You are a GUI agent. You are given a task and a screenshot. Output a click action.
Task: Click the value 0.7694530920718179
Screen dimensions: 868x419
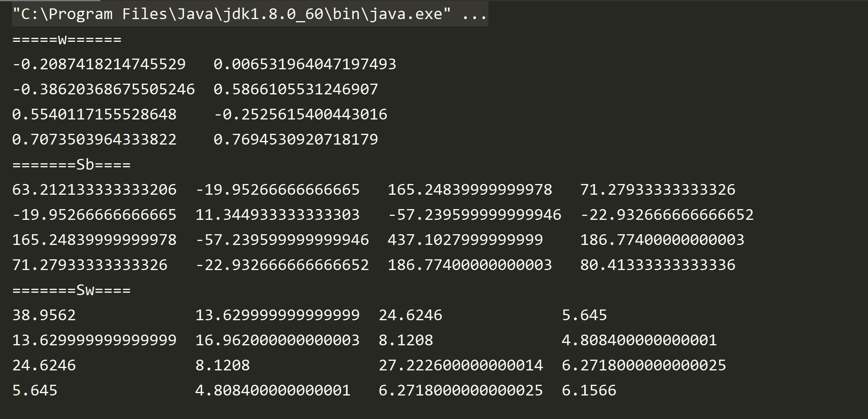click(296, 139)
